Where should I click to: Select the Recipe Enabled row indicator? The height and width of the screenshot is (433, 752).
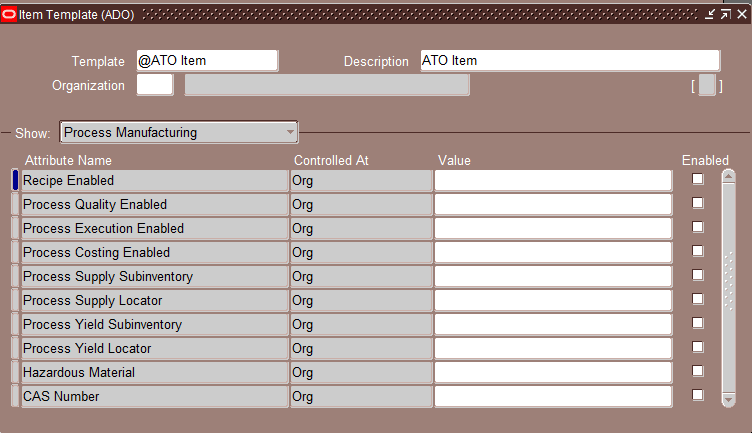pyautogui.click(x=15, y=180)
